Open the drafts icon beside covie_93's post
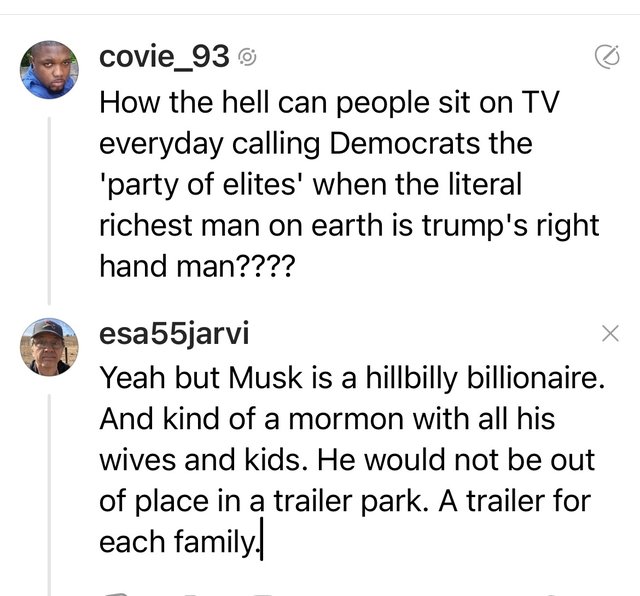 (606, 60)
